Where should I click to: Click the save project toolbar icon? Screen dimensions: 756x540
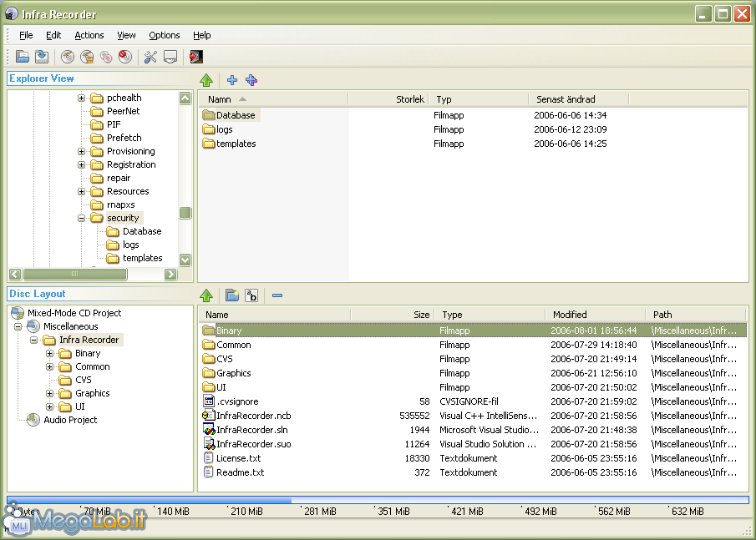(42, 57)
